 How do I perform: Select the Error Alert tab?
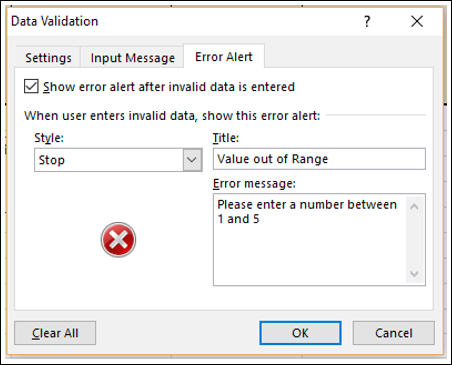224,57
